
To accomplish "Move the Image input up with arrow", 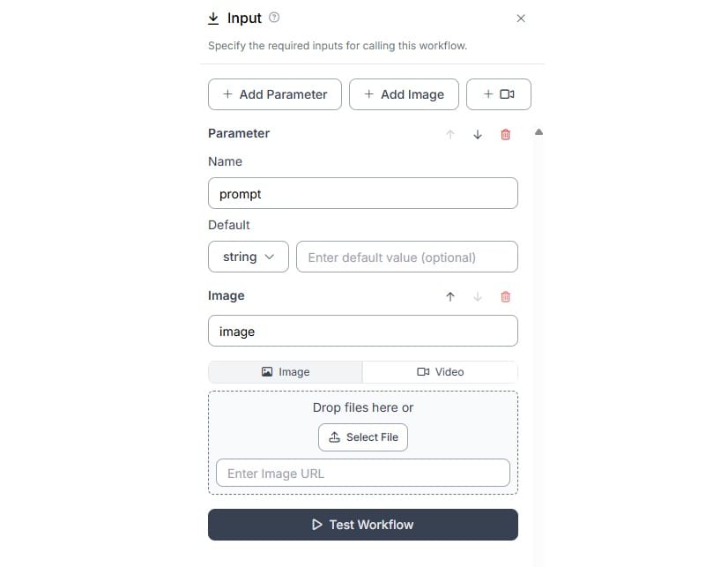I will coord(449,297).
